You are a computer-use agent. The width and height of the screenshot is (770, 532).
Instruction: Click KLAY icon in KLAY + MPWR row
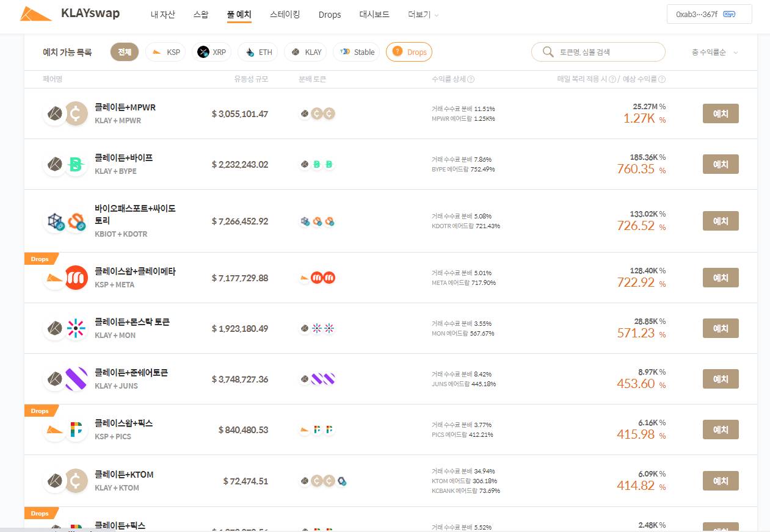coord(55,113)
